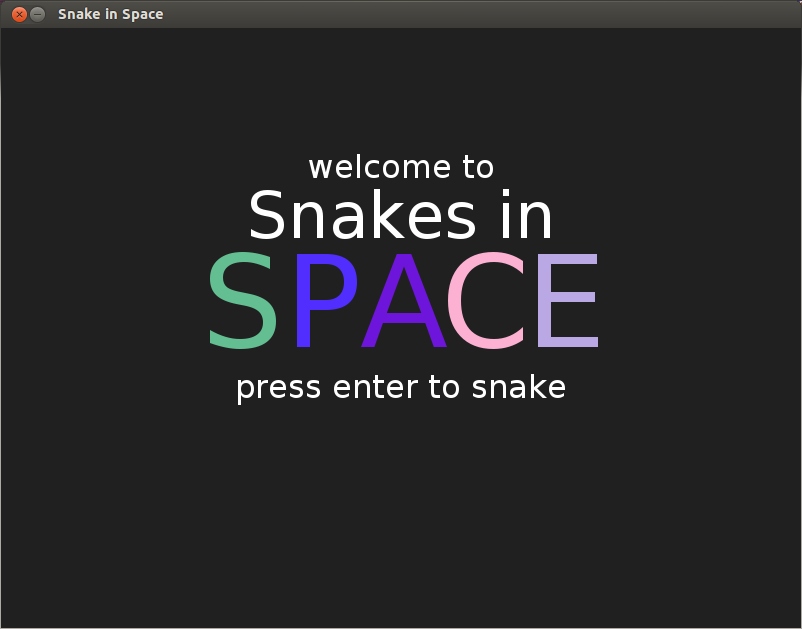The height and width of the screenshot is (629, 802).
Task: Click the 'welcome to' text
Action: tap(401, 167)
